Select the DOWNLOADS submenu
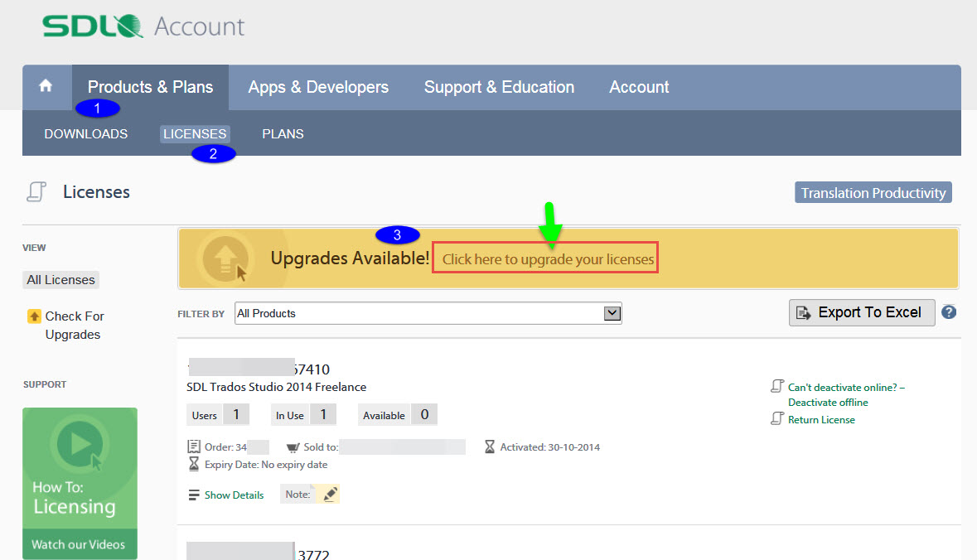977x560 pixels. click(x=86, y=134)
